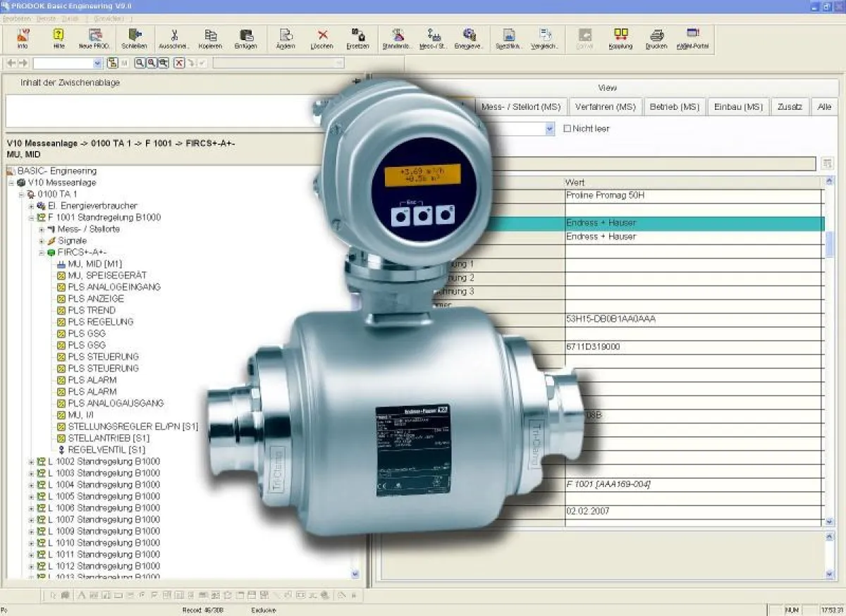The width and height of the screenshot is (846, 616).
Task: Expand the L 1002 Standregelung B1000 node
Action: click(x=30, y=462)
